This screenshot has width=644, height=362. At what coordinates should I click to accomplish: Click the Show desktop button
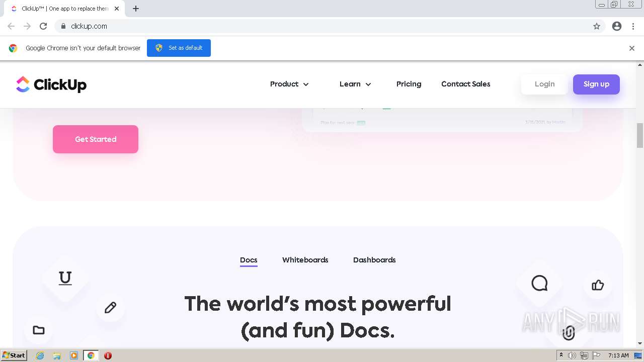(638, 355)
